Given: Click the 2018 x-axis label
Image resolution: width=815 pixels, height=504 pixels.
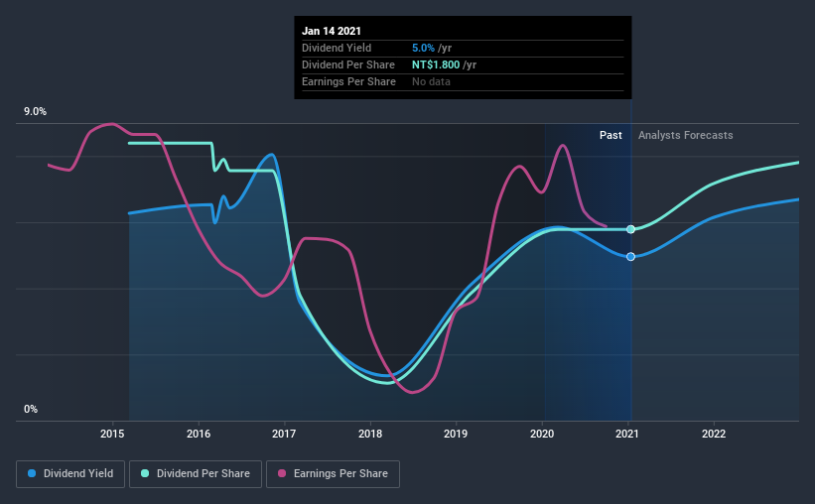Looking at the screenshot, I should (370, 434).
